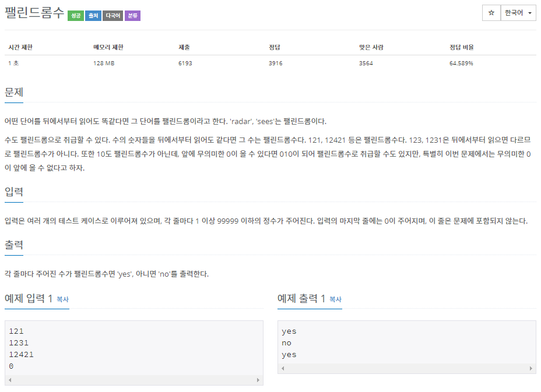Click the correct count 3916
The image size is (541, 392).
(276, 63)
